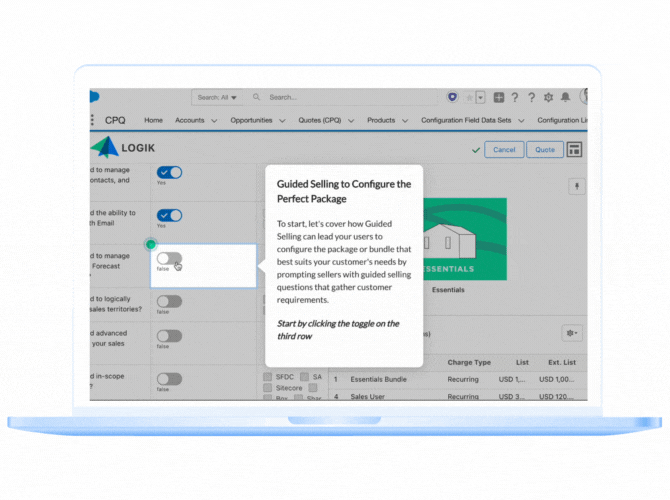Click the question mark next to the setup gear
The image size is (670, 500).
click(x=531, y=97)
